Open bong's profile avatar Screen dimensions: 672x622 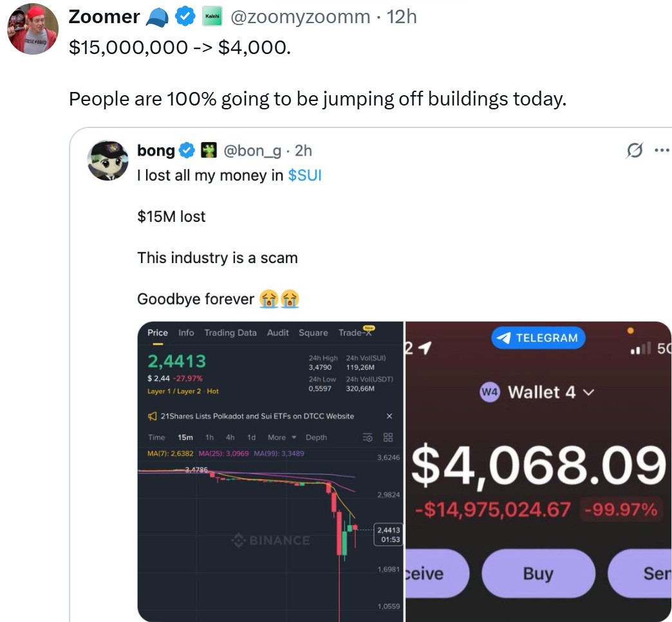(x=106, y=160)
